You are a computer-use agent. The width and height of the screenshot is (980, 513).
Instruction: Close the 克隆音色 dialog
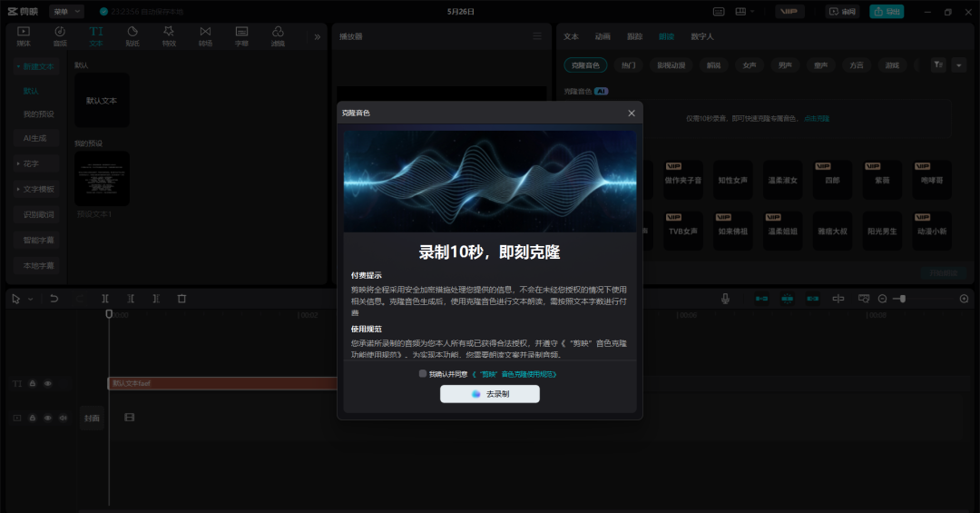[x=632, y=113]
